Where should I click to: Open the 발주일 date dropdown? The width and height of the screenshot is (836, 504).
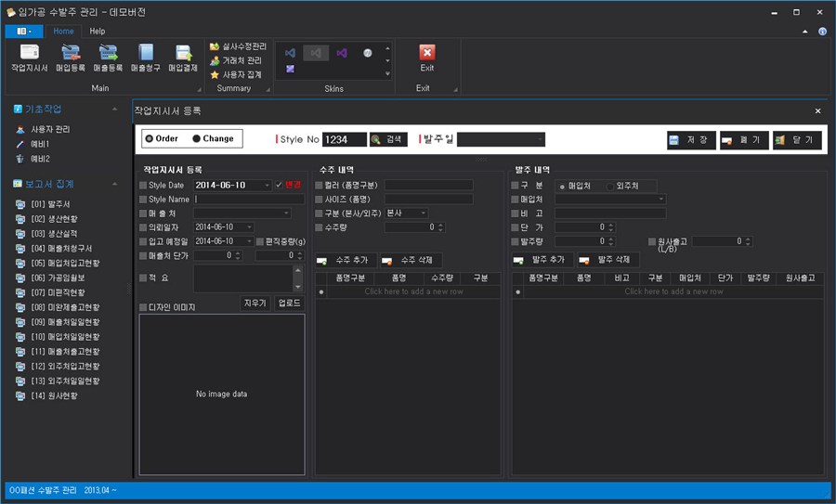pyautogui.click(x=540, y=139)
